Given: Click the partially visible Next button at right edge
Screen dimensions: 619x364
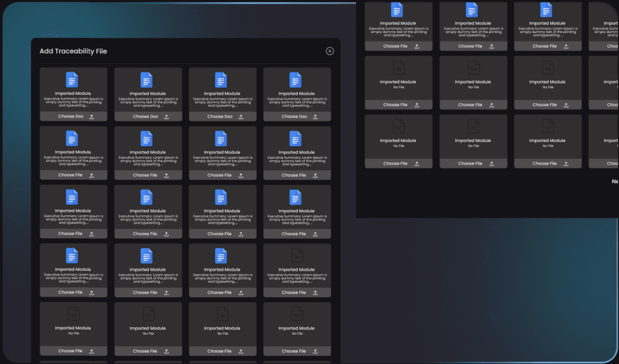Looking at the screenshot, I should 615,181.
